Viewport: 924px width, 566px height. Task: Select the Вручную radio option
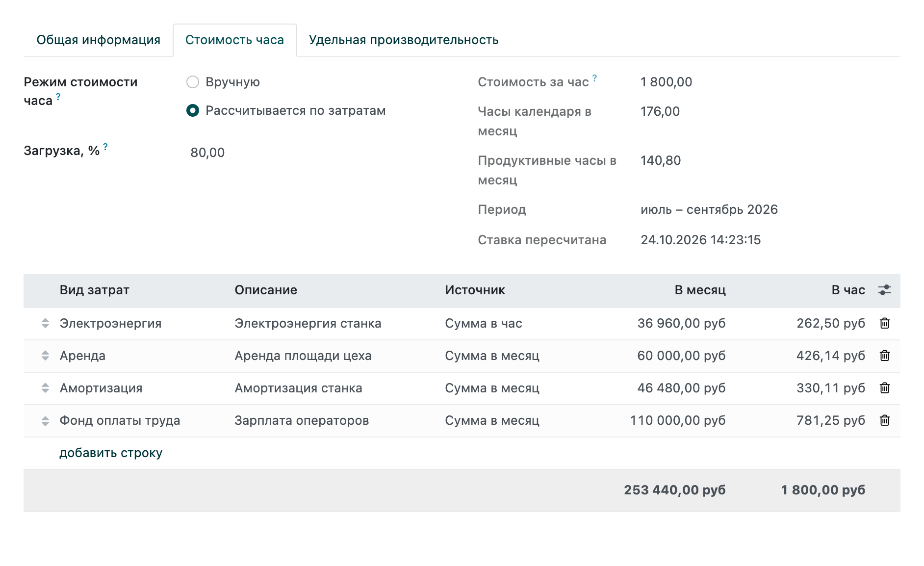tap(193, 82)
